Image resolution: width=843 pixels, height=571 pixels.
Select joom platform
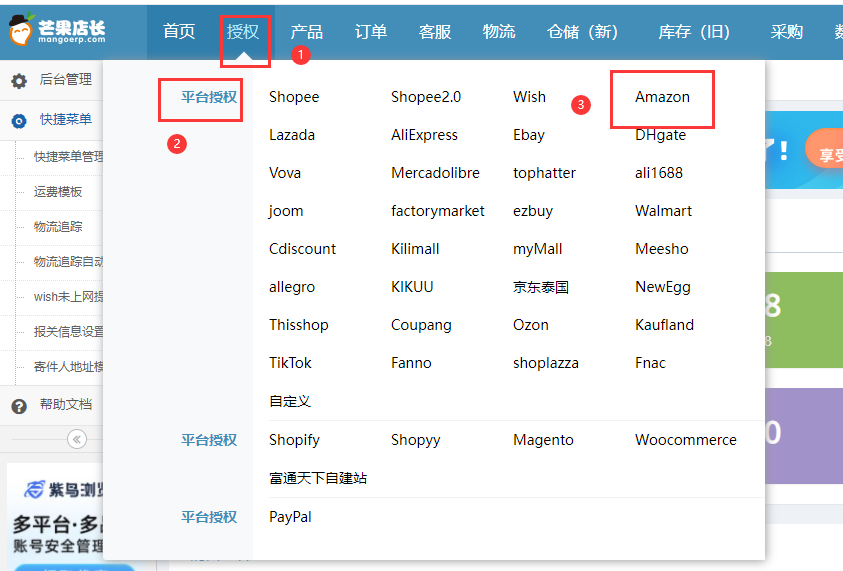[286, 211]
